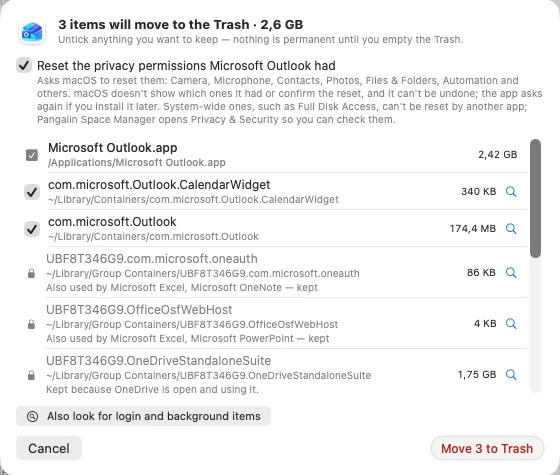Select the Microsoft Outlook.app file name
This screenshot has height=475, width=560.
(x=113, y=148)
